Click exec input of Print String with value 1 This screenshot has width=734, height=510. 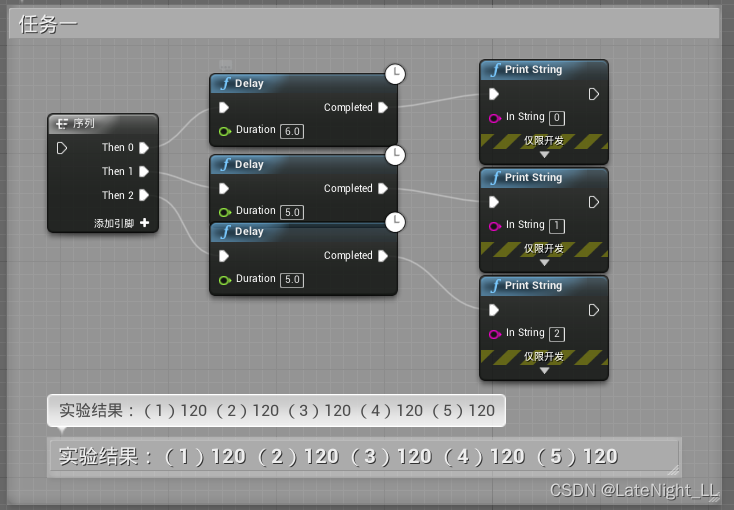494,202
